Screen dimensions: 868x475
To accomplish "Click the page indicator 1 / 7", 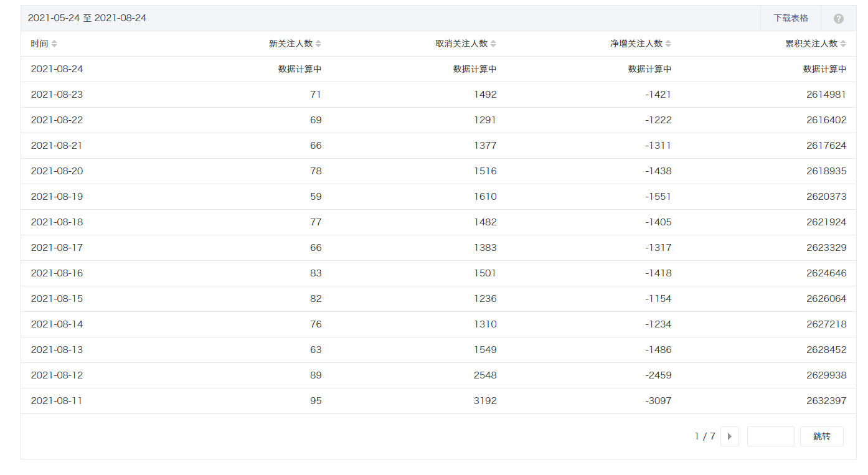I will point(705,436).
